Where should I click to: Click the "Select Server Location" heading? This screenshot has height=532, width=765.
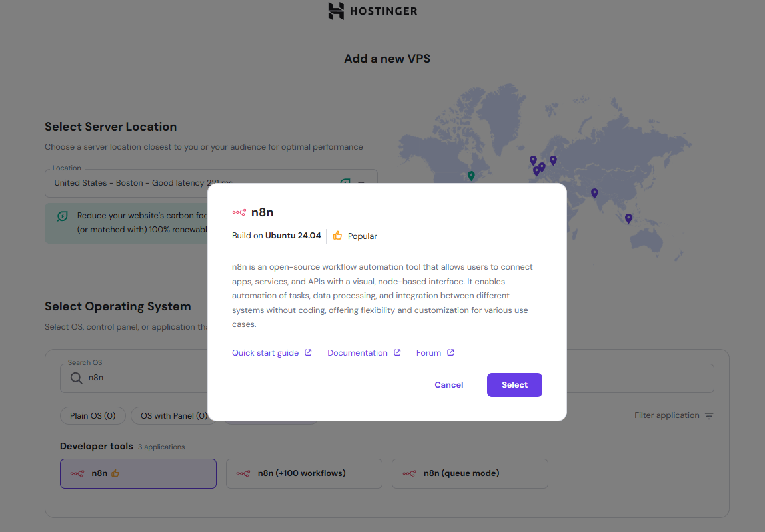111,127
